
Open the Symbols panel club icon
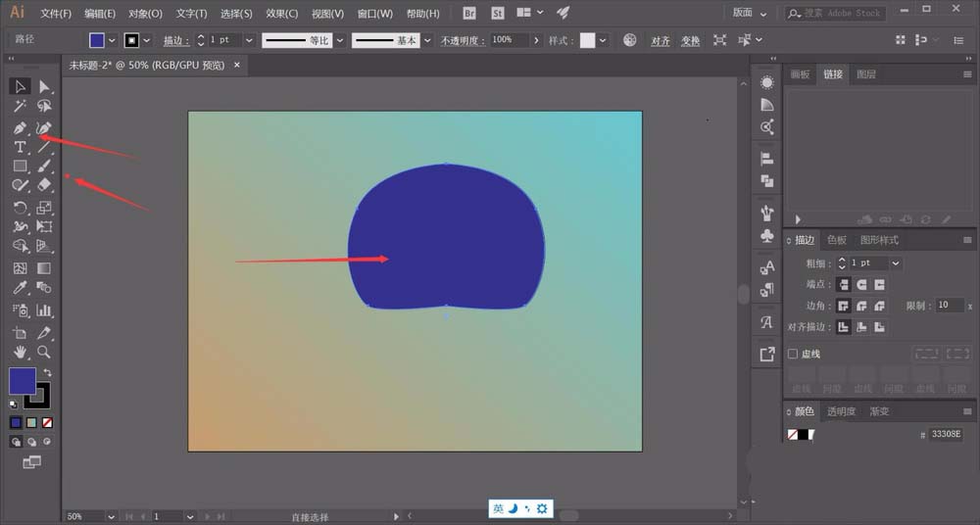767,236
